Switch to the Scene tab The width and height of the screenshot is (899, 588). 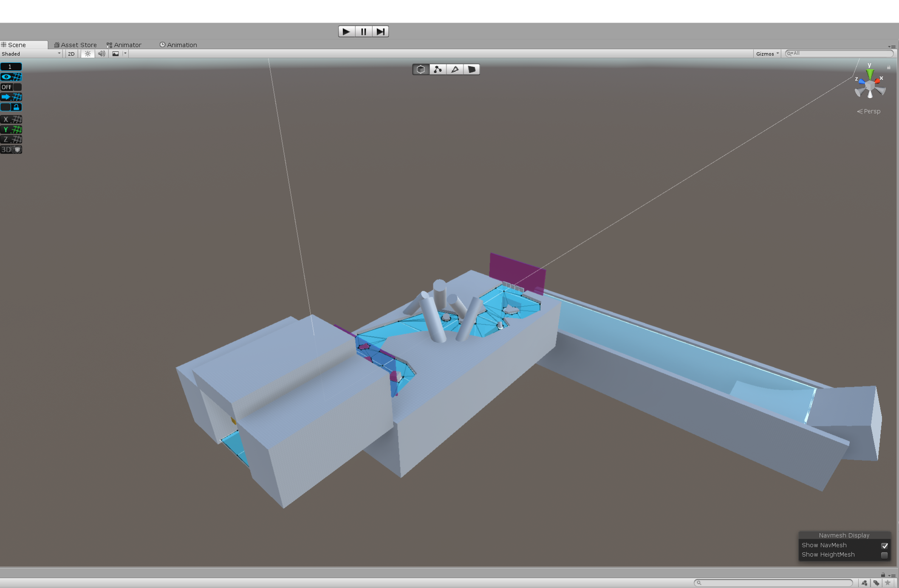(24, 45)
